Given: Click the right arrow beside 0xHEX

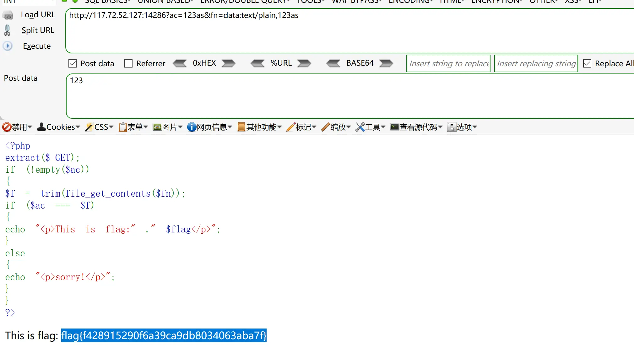Looking at the screenshot, I should click(228, 63).
